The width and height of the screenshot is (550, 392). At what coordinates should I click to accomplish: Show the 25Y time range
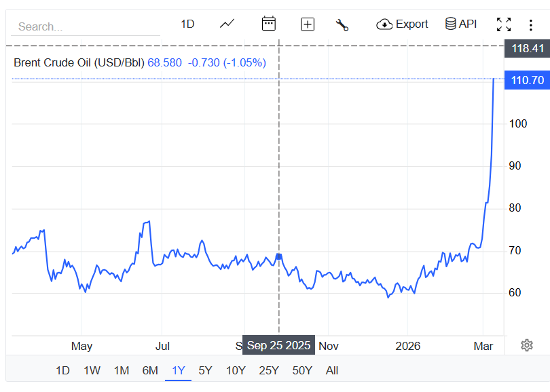269,370
